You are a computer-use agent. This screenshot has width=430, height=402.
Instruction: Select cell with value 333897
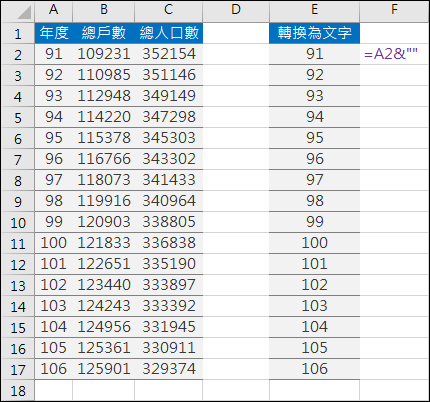click(x=169, y=285)
